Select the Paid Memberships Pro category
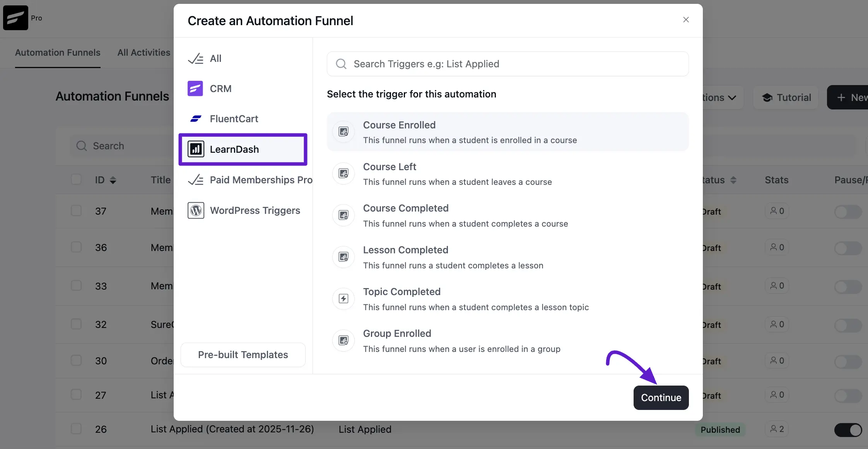The height and width of the screenshot is (449, 868). 246,180
